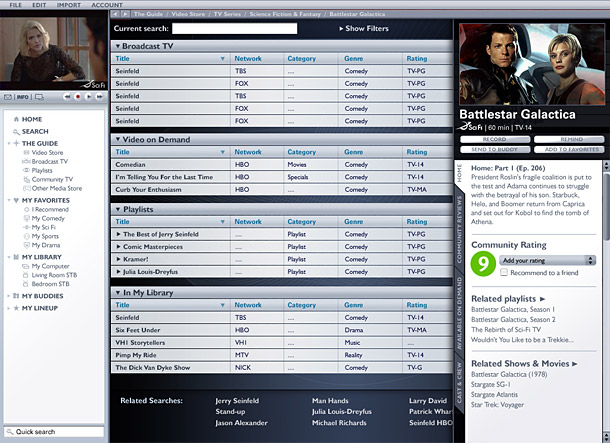
Task: Check Recommend to a friend
Action: coord(504,272)
